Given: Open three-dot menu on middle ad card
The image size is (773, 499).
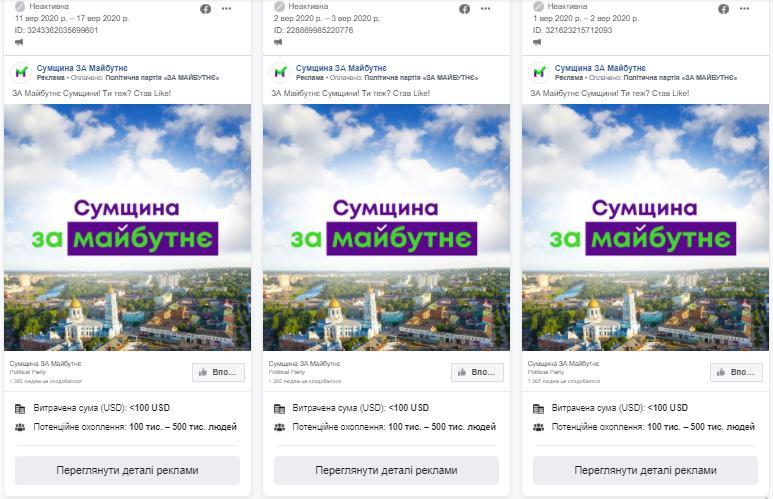Looking at the screenshot, I should [x=486, y=9].
